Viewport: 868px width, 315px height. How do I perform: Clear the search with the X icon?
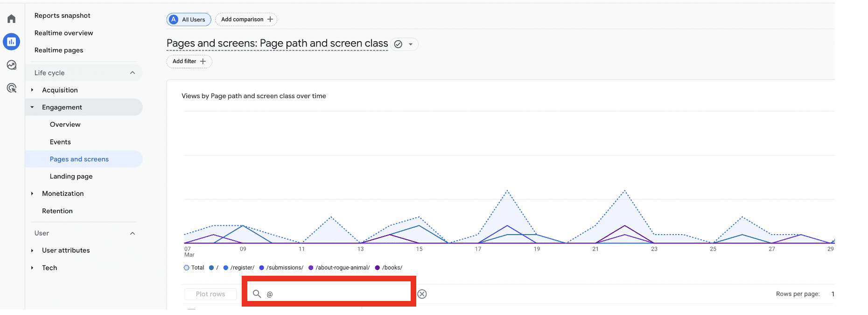[x=422, y=294]
